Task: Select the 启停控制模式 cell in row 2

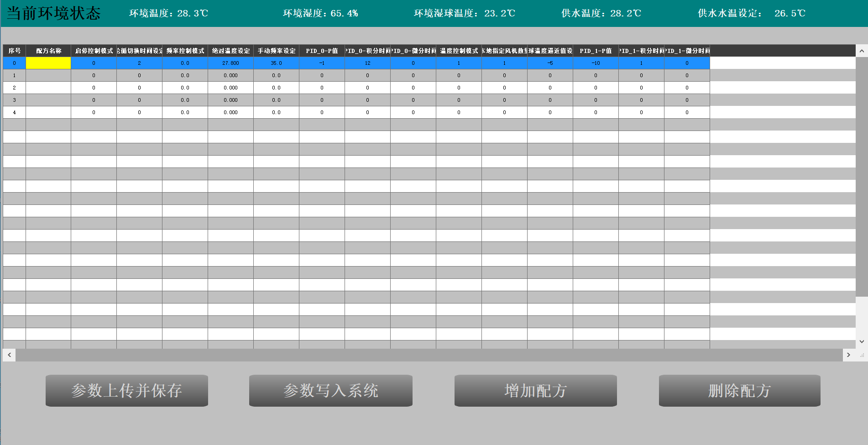Action: point(94,88)
